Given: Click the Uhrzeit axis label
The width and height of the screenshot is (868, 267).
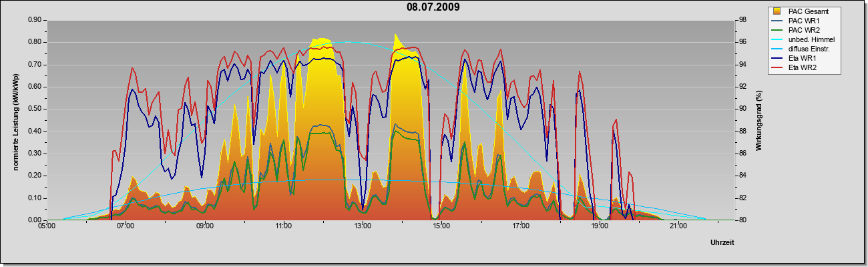Looking at the screenshot, I should (722, 243).
